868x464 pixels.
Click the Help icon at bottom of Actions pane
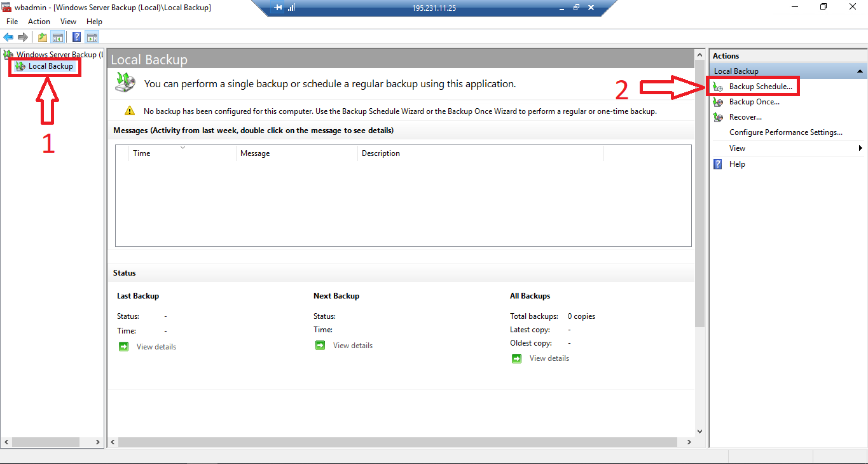coord(717,164)
